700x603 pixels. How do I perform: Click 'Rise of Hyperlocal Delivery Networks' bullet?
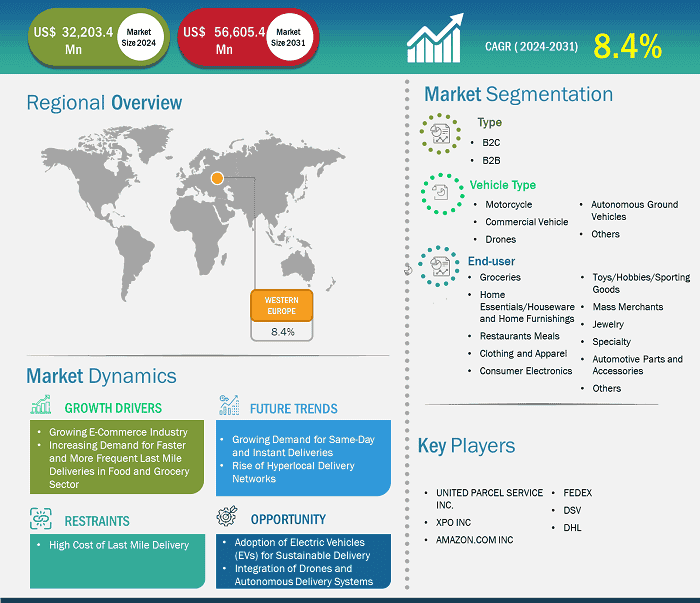point(293,472)
